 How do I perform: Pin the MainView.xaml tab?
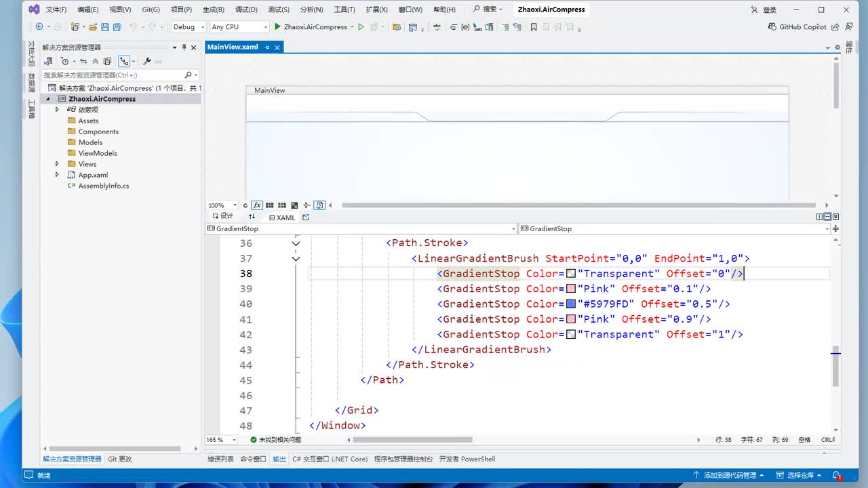[267, 47]
